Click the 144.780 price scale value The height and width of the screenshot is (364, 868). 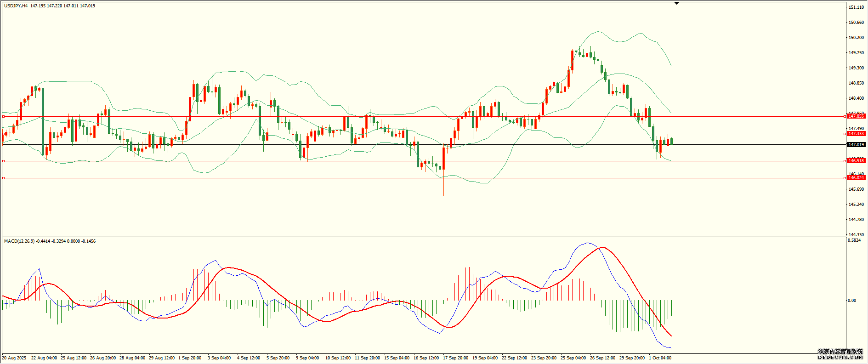[855, 220]
